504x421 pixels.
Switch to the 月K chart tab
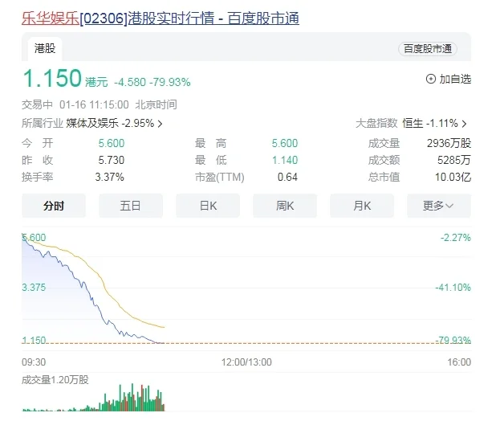[x=362, y=206]
